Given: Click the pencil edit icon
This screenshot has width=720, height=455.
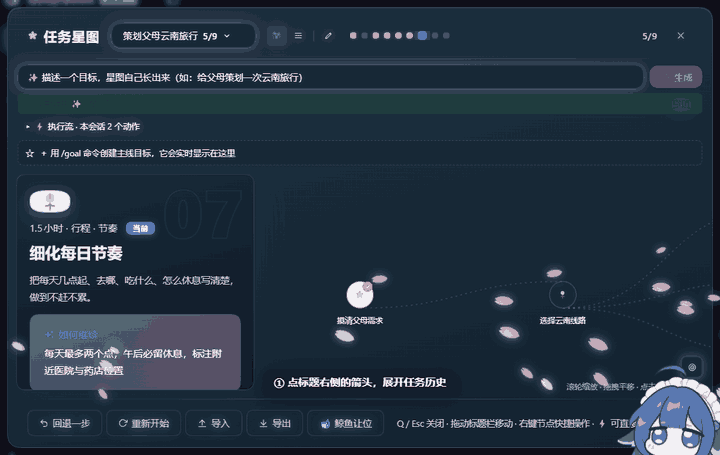Looking at the screenshot, I should coord(328,35).
